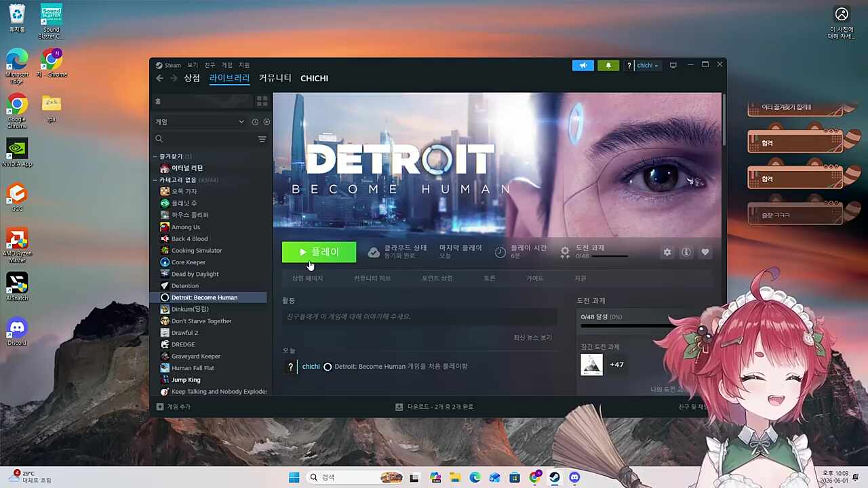Open Microsoft Edge desktop shortcut
The width and height of the screenshot is (868, 488).
pyautogui.click(x=17, y=64)
